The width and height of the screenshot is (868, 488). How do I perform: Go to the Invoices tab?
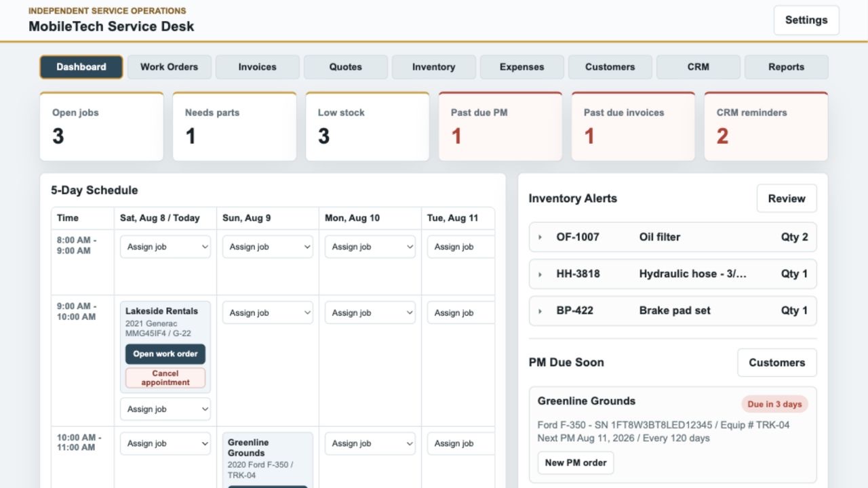coord(258,67)
